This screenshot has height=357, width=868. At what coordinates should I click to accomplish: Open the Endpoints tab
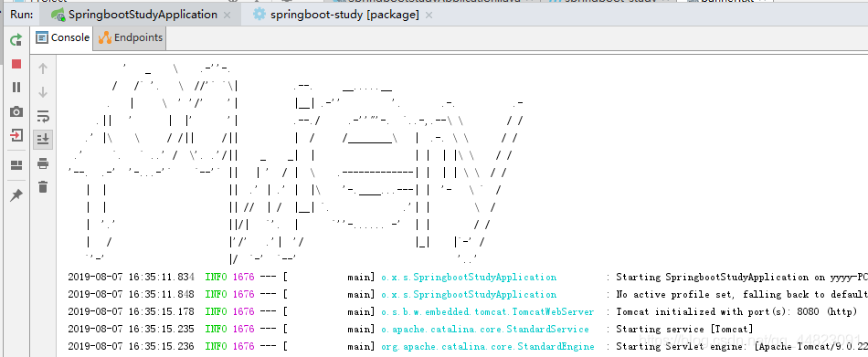point(130,37)
